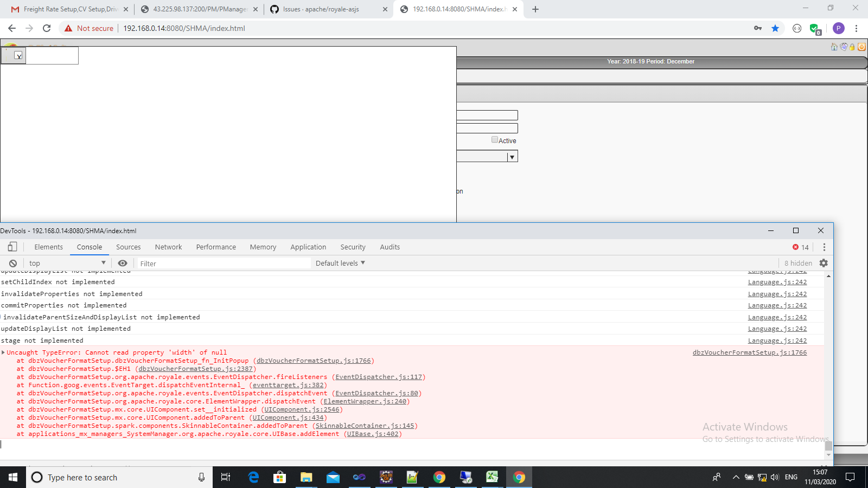
Task: Toggle the Active checkbox
Action: coord(495,140)
